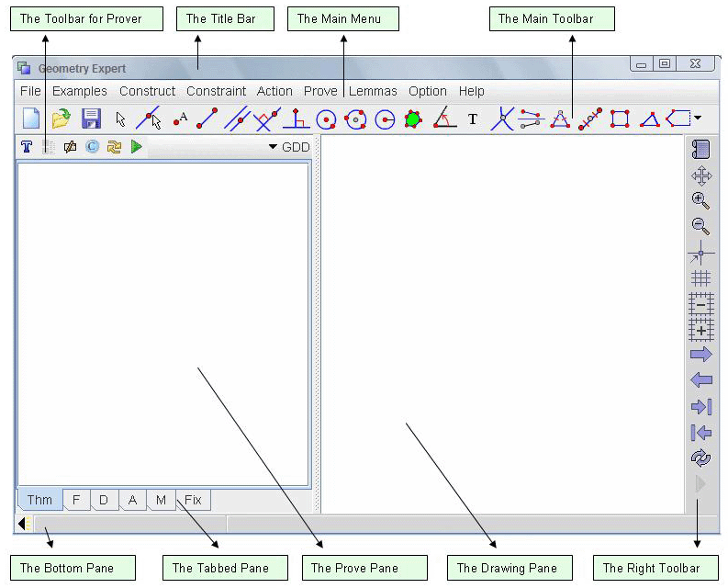Select the parallel line tool

click(237, 119)
